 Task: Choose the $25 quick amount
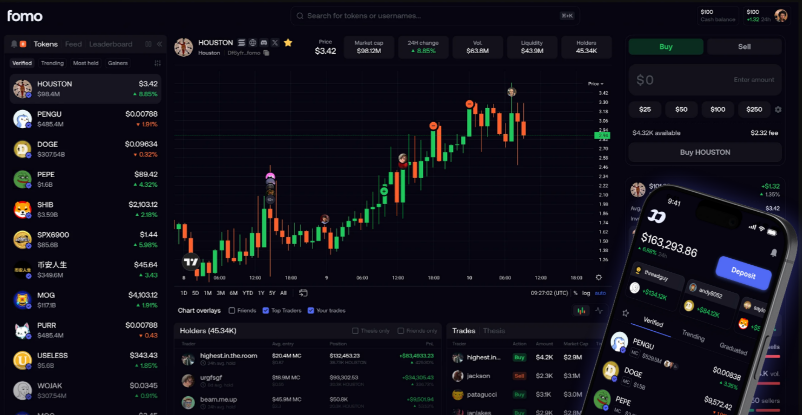pyautogui.click(x=644, y=110)
